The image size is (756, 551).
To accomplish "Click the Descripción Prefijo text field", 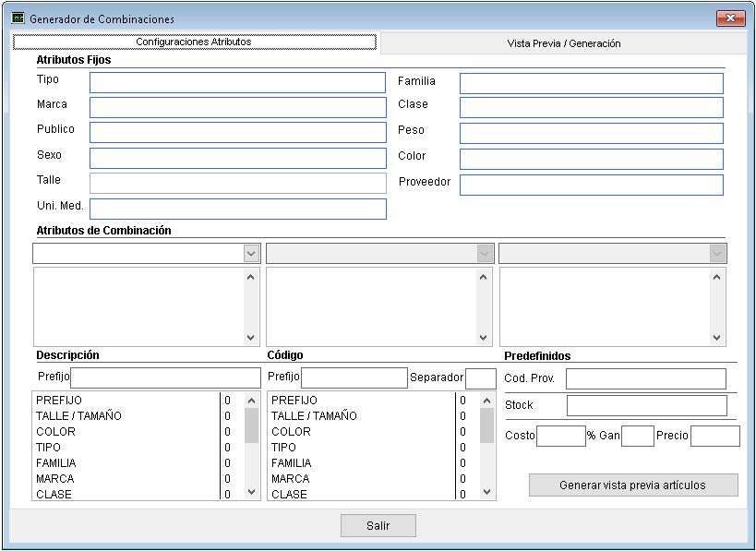I will [165, 377].
